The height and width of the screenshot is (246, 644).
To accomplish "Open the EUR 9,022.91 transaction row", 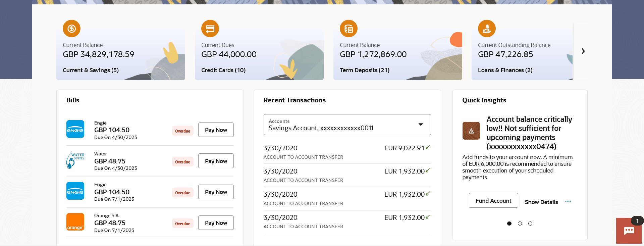I will 347,152.
